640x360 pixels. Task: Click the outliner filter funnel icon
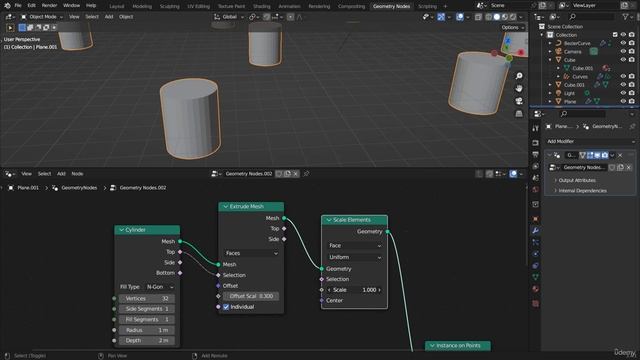click(x=625, y=17)
